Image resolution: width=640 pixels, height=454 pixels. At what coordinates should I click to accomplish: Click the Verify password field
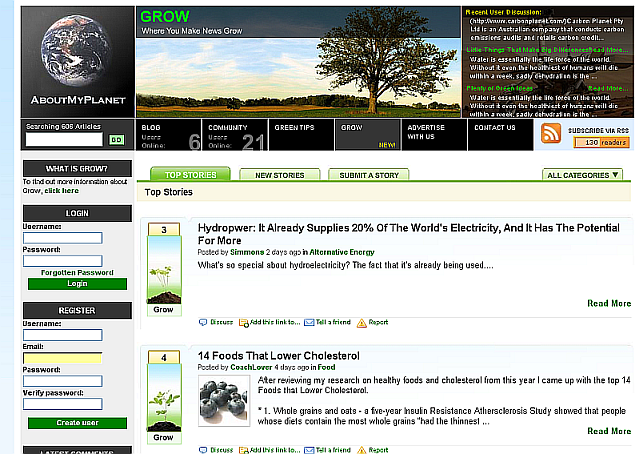pyautogui.click(x=62, y=404)
